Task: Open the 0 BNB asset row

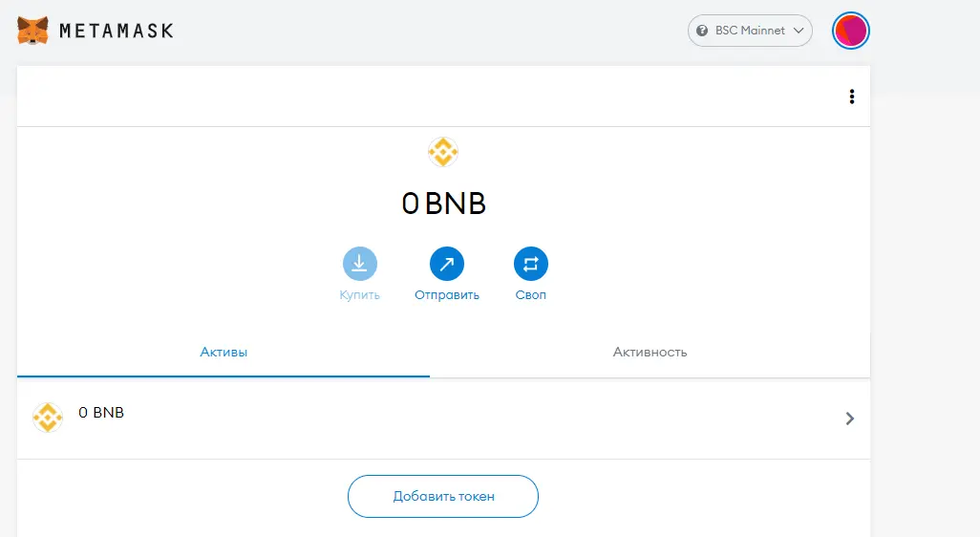Action: 444,419
